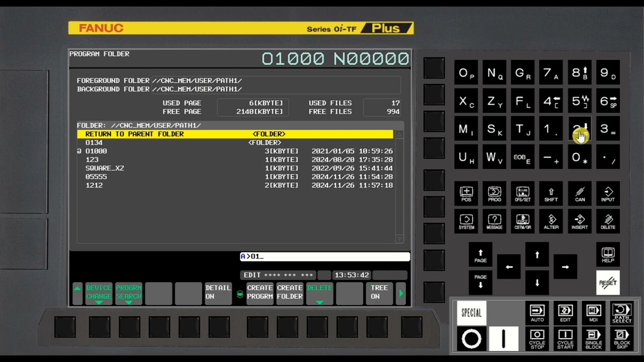Move cursor with the right arrow key
Viewport: 644px width, 362px height.
point(566,267)
